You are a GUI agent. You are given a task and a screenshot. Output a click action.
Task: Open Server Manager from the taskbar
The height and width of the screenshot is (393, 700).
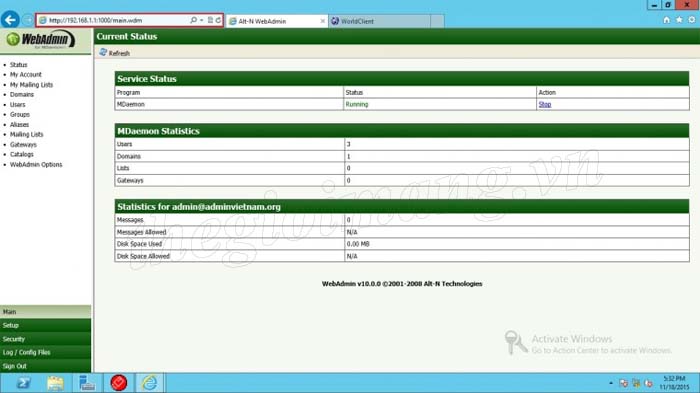point(87,383)
